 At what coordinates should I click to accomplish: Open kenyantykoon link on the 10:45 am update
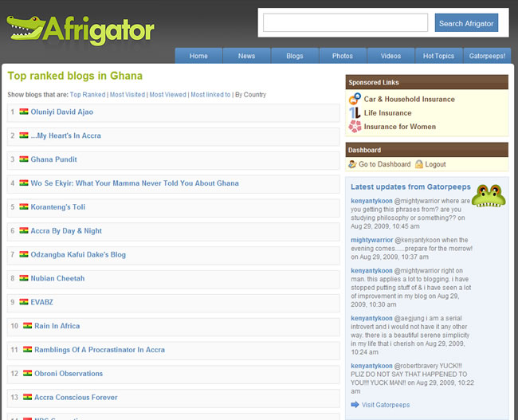coord(371,201)
